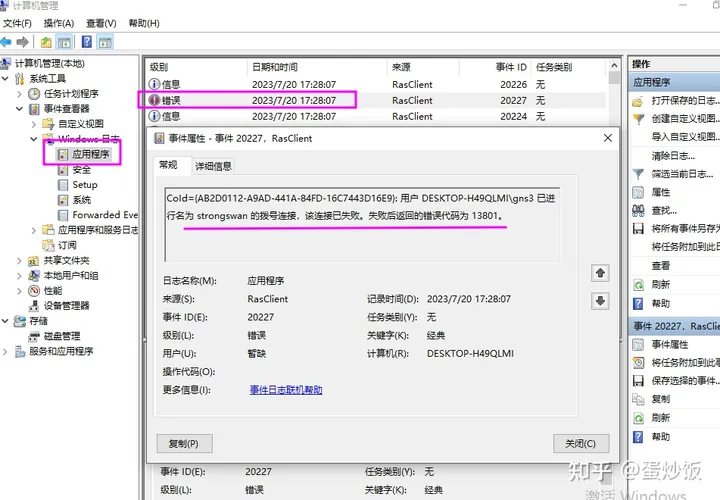The height and width of the screenshot is (500, 720).
Task: Open the 操作(A) menu
Action: [x=59, y=23]
